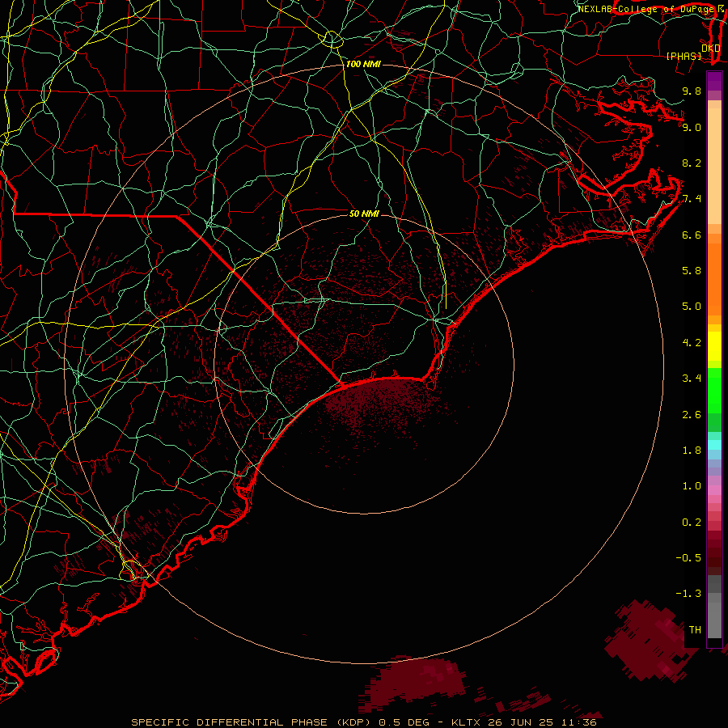This screenshot has width=728, height=728.
Task: Pick the peach color bar segment
Action: coord(714,166)
